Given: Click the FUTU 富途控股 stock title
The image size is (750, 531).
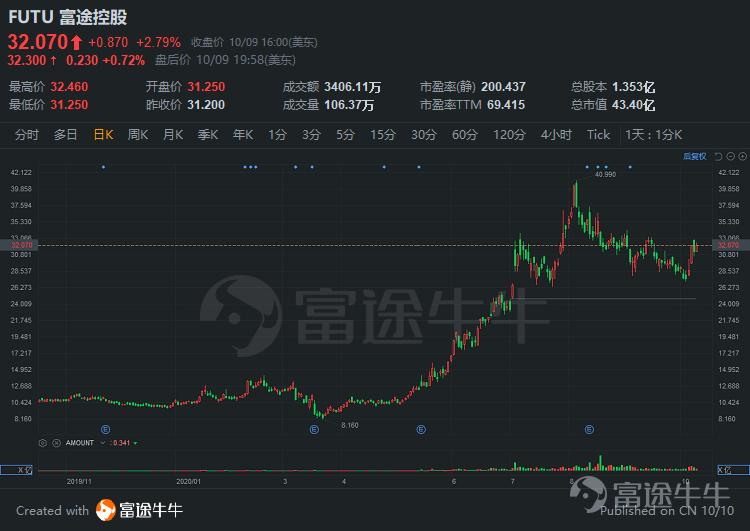Looking at the screenshot, I should [x=67, y=17].
